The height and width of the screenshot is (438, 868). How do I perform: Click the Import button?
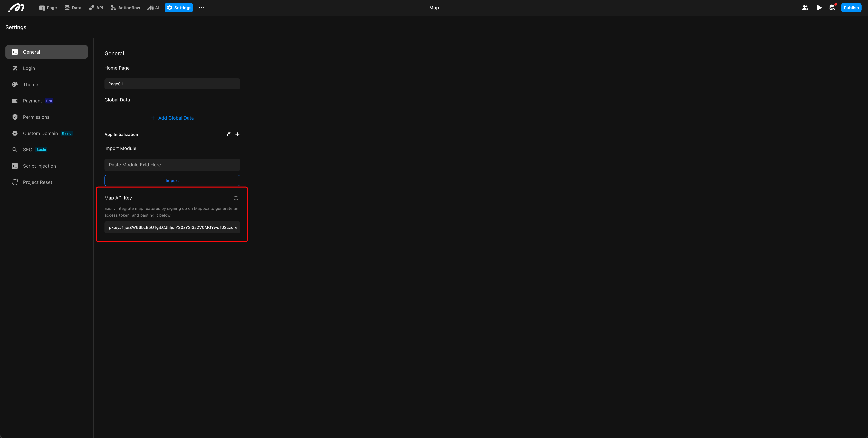(172, 181)
